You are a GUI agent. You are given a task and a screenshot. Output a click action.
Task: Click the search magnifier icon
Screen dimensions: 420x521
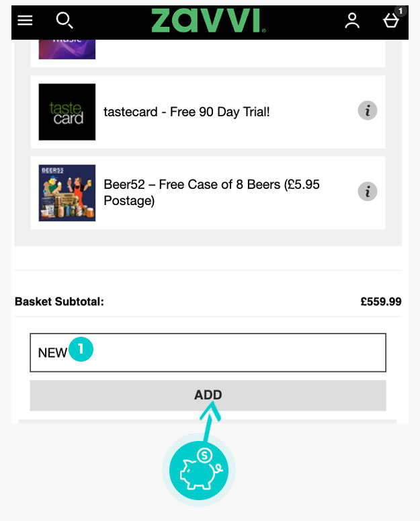pos(64,21)
